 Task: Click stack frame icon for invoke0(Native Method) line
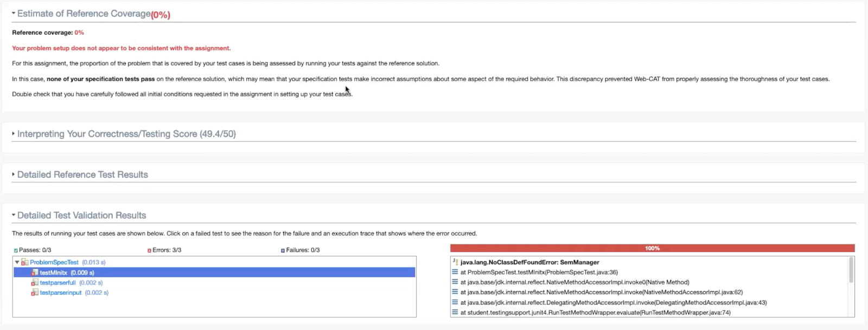coord(455,282)
